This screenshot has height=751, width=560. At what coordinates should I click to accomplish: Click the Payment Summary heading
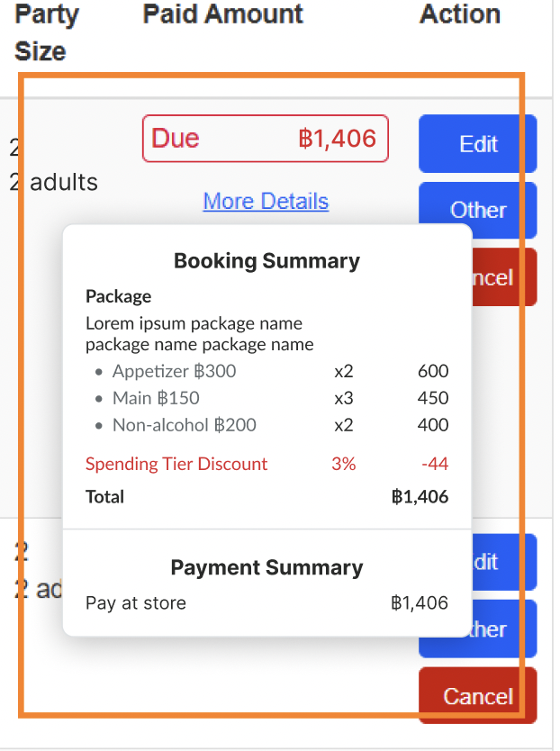click(266, 567)
